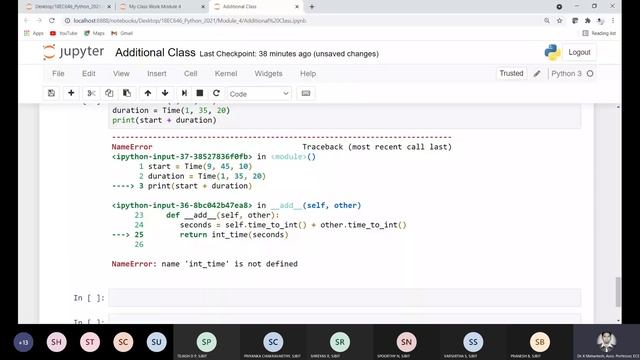Select the SU participant avatar
This screenshot has width=640, height=360.
click(156, 342)
